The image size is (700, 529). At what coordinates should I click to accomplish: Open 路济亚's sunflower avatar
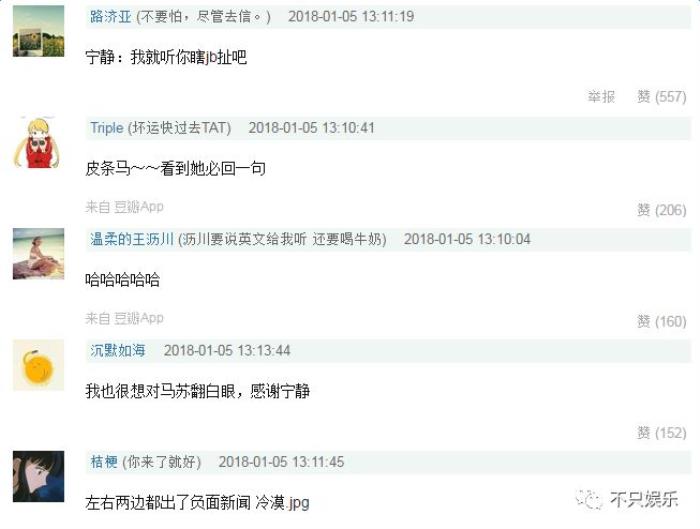pos(38,31)
